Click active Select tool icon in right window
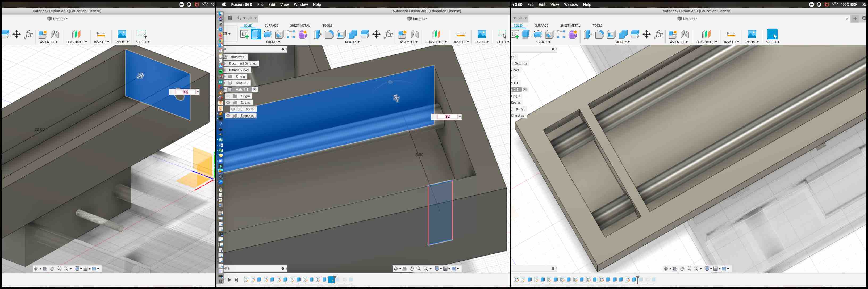This screenshot has height=289, width=868. pos(772,34)
